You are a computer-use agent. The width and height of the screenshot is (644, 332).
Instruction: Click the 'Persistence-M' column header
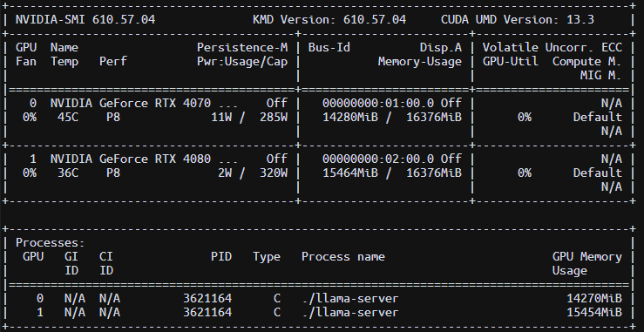click(x=242, y=48)
